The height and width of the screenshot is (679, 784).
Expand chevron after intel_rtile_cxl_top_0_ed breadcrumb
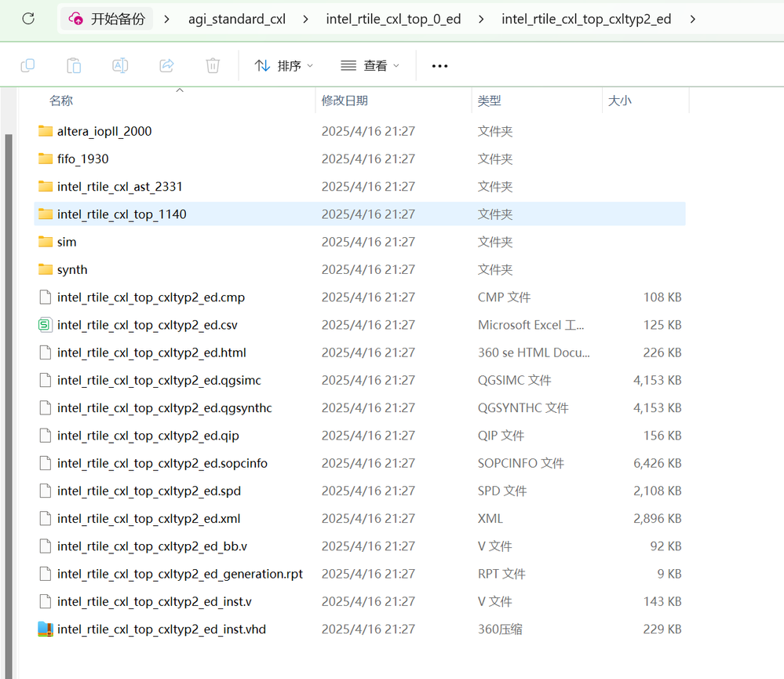pyautogui.click(x=481, y=19)
